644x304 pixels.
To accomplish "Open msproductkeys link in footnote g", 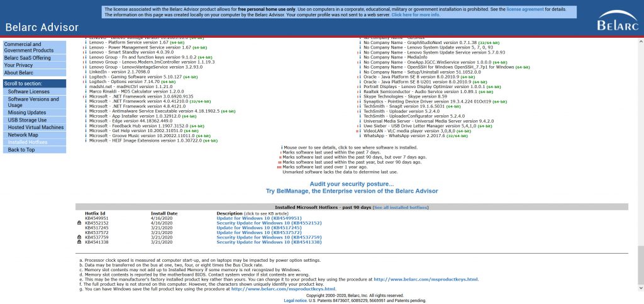I will (284, 289).
